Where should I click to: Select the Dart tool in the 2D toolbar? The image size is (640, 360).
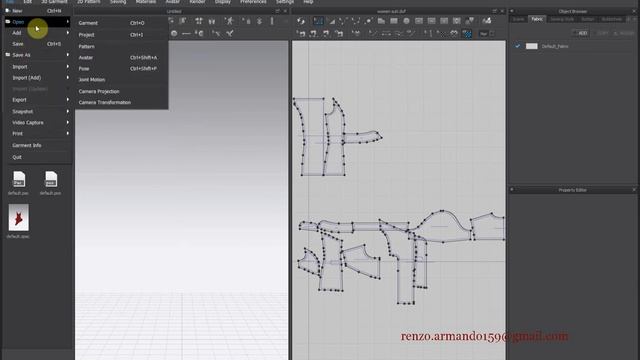457,21
